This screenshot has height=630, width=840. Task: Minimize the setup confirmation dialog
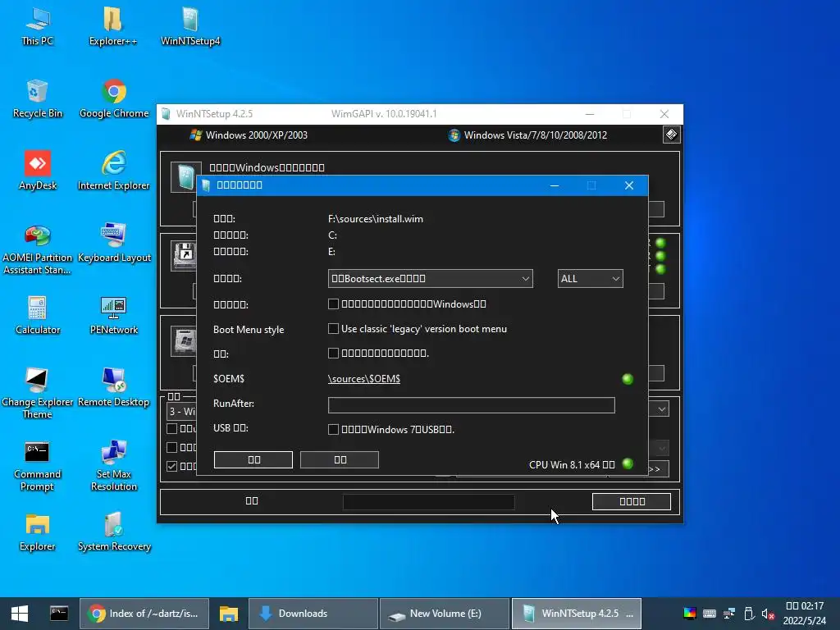point(555,185)
